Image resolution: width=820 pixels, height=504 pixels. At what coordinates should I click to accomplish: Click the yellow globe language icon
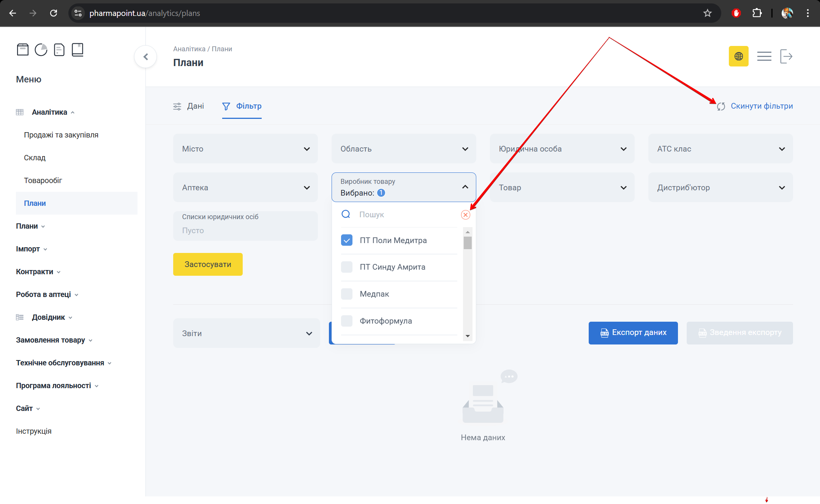pyautogui.click(x=738, y=57)
